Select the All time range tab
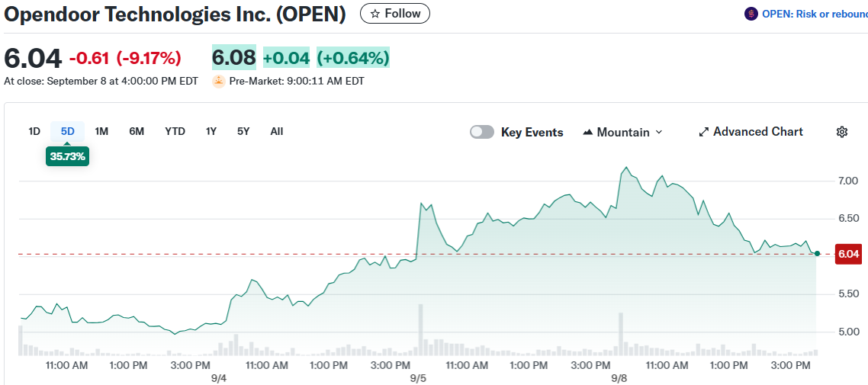 pyautogui.click(x=277, y=132)
